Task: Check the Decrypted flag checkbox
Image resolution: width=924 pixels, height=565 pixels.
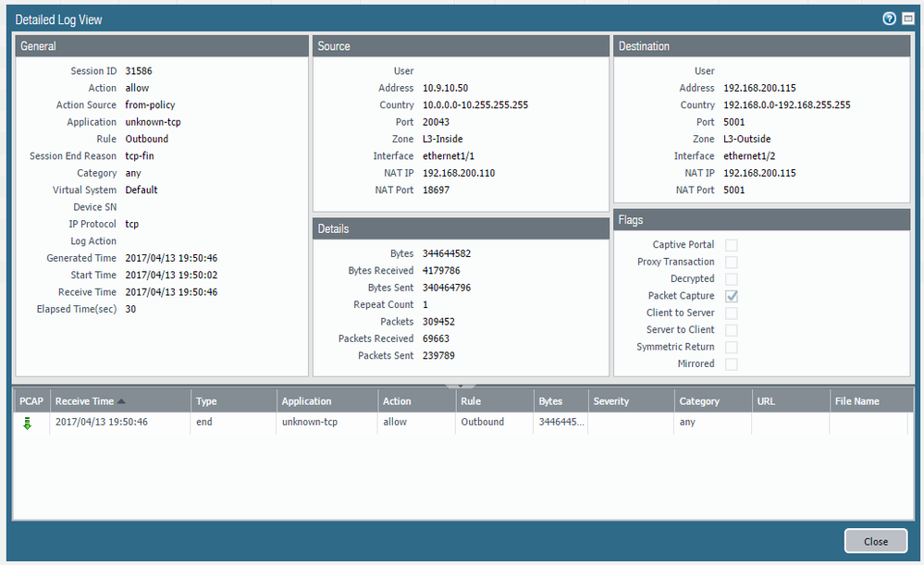Action: point(732,279)
